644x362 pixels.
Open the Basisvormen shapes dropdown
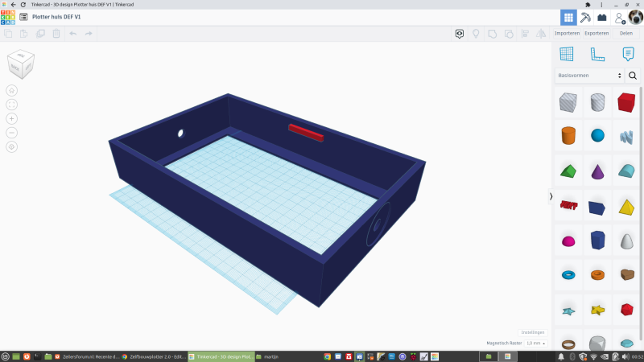click(x=589, y=76)
